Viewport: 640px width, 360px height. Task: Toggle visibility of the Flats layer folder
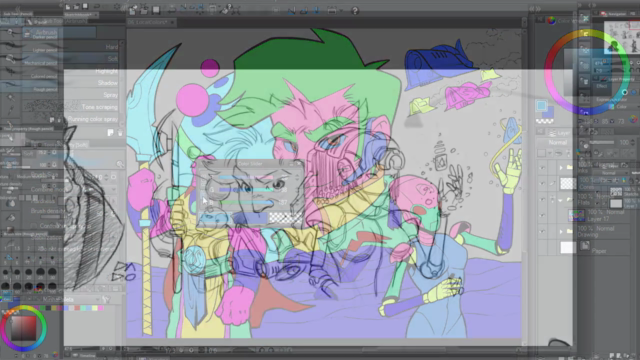[x=542, y=200]
